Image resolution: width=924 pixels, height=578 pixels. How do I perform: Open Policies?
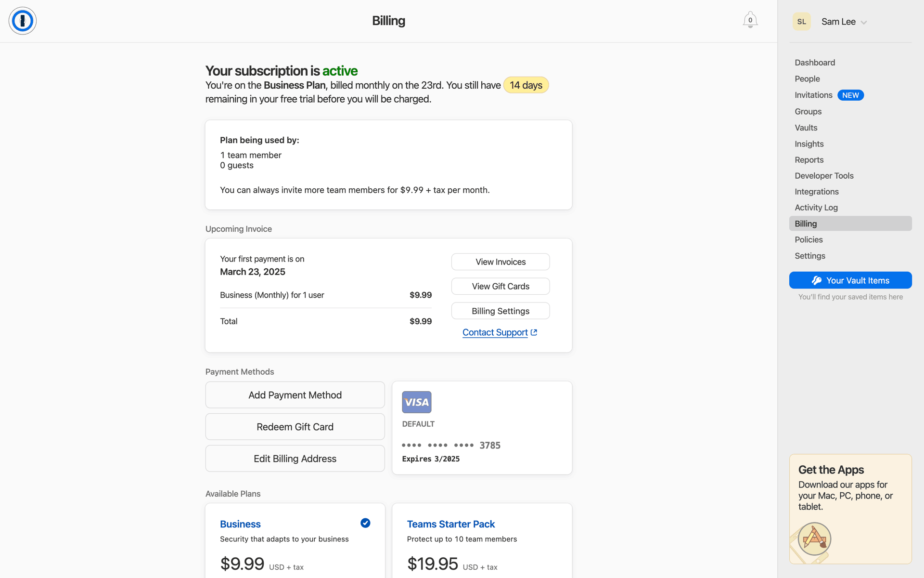(808, 240)
